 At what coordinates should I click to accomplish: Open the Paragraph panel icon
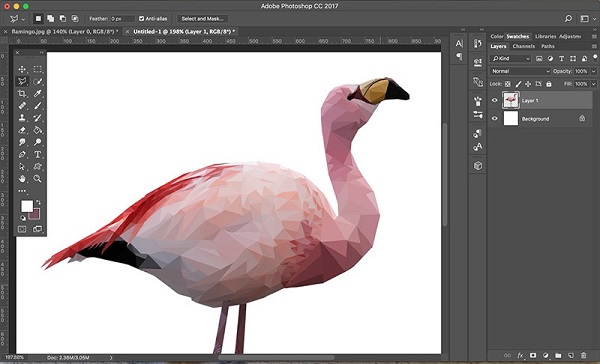pyautogui.click(x=459, y=57)
